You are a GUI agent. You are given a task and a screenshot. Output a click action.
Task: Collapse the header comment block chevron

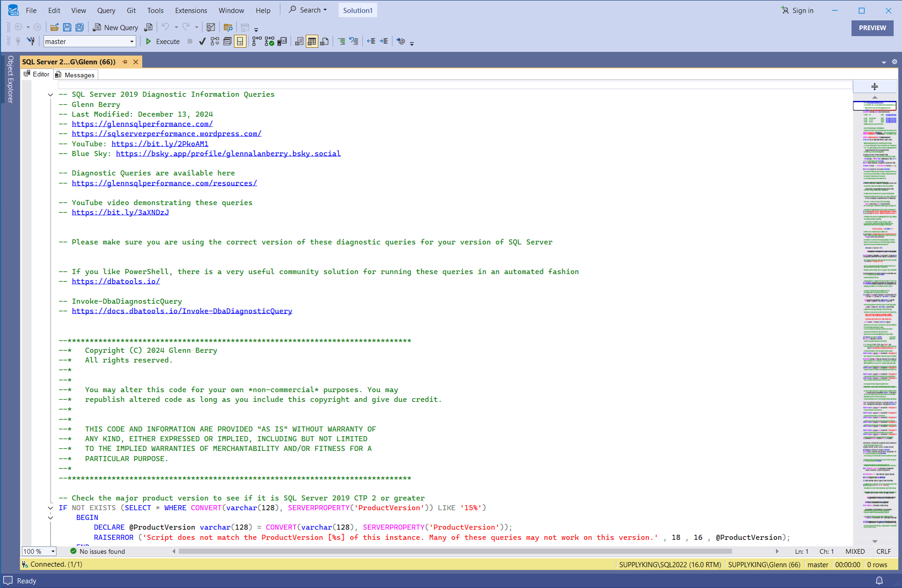pos(50,95)
